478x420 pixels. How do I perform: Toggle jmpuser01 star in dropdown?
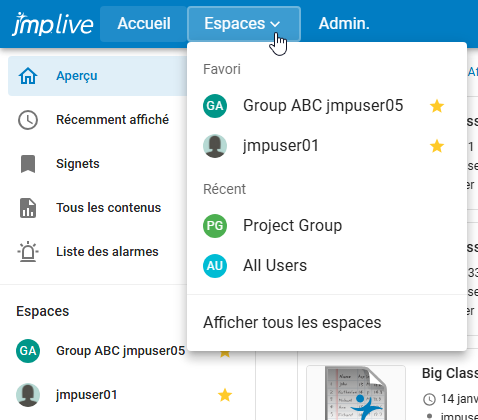pos(437,146)
